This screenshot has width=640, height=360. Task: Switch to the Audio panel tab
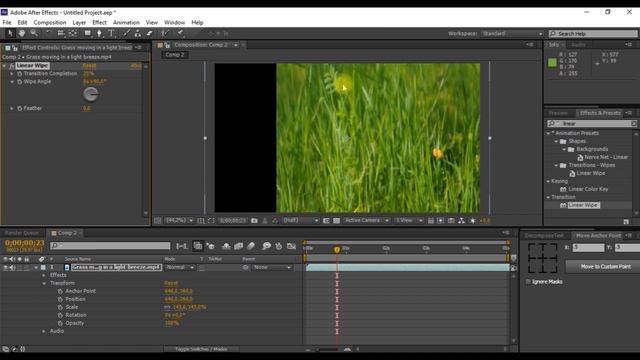pos(578,44)
